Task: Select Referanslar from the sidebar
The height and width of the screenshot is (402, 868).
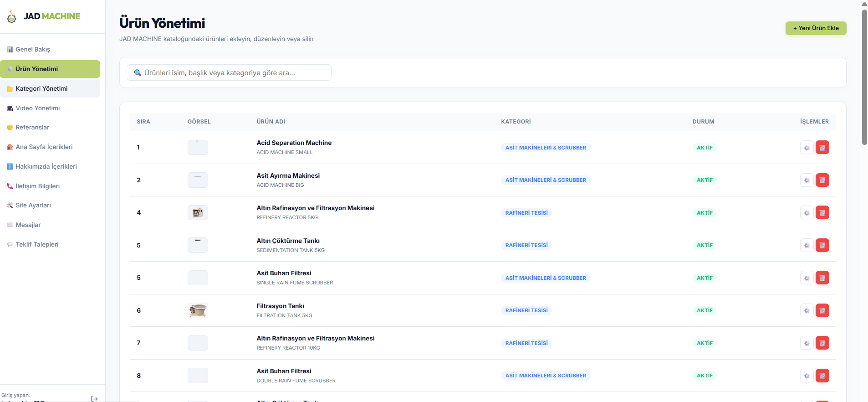Action: coord(50,127)
